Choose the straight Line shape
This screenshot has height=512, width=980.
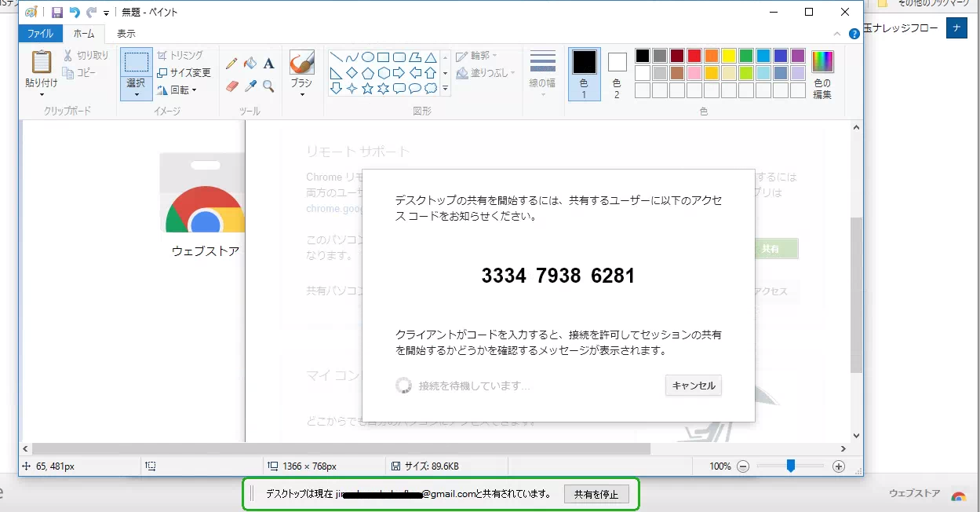click(x=336, y=57)
